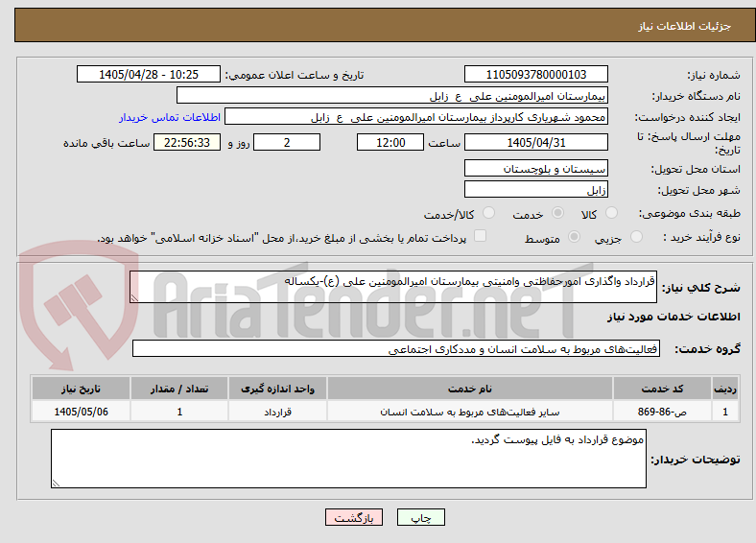This screenshot has height=543, width=756.
Task: Click service name cell سایر فعالیت‌های مربوط به سلامت انسان
Action: (469, 412)
